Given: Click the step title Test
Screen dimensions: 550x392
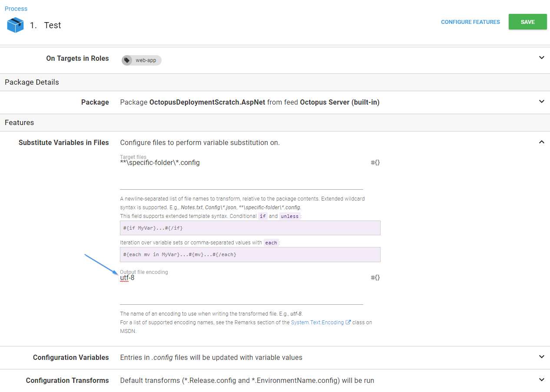Looking at the screenshot, I should pos(53,25).
